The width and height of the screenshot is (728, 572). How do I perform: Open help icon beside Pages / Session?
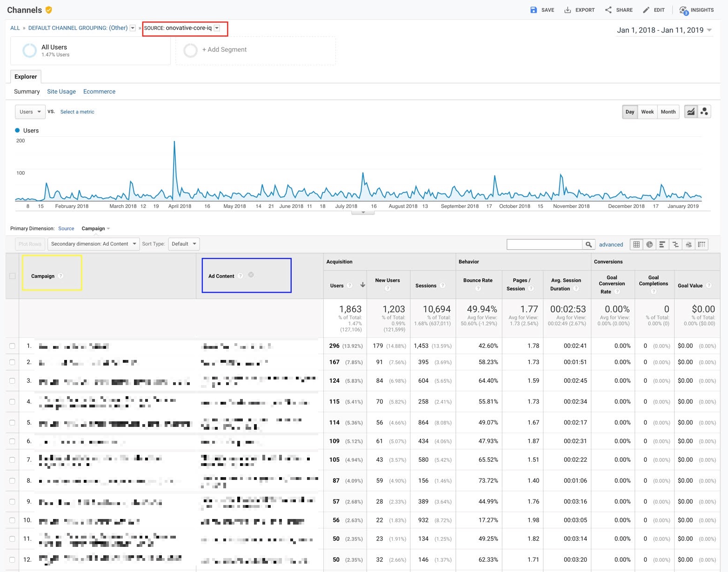pos(531,289)
